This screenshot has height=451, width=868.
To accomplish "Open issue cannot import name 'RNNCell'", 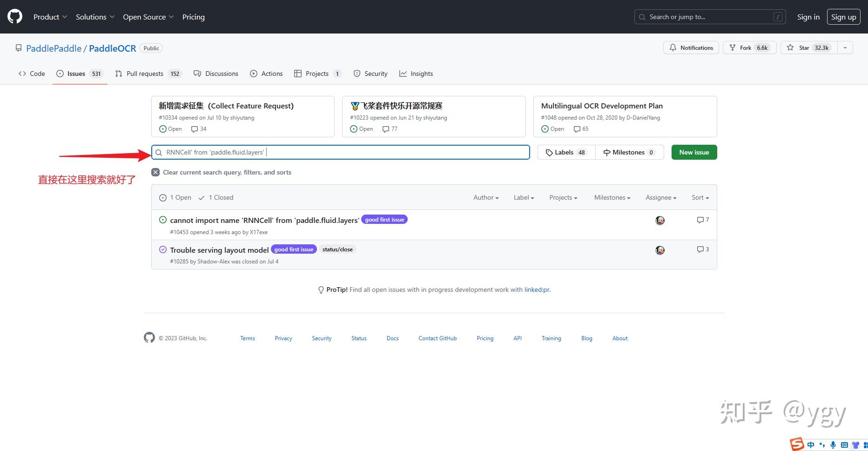I will [x=264, y=220].
